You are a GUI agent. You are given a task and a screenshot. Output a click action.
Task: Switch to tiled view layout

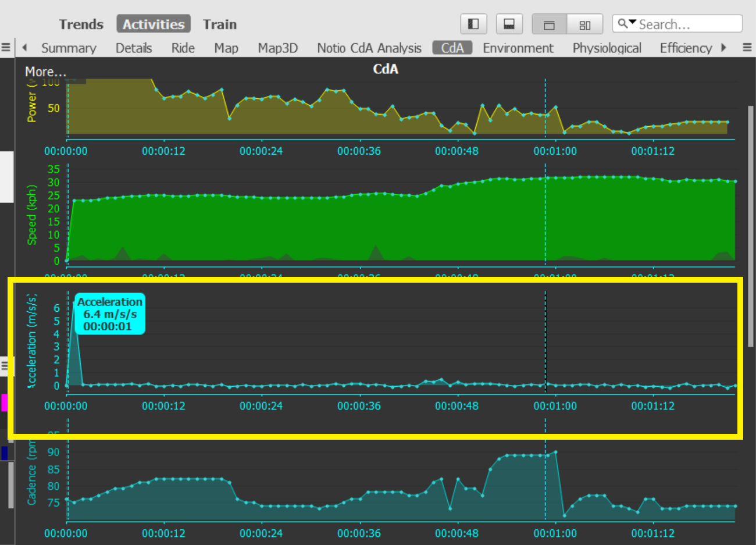pos(585,24)
